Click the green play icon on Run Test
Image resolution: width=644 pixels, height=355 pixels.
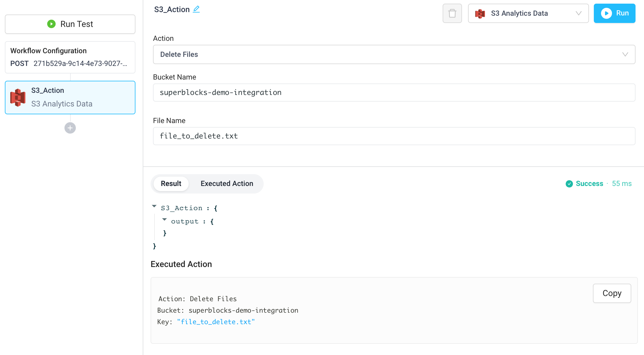click(51, 24)
